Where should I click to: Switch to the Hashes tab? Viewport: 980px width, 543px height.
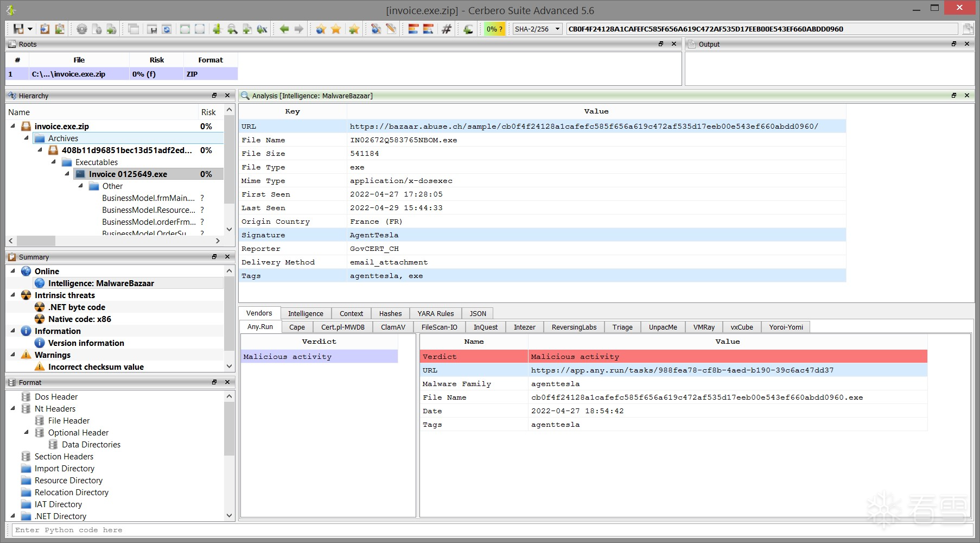click(x=390, y=313)
